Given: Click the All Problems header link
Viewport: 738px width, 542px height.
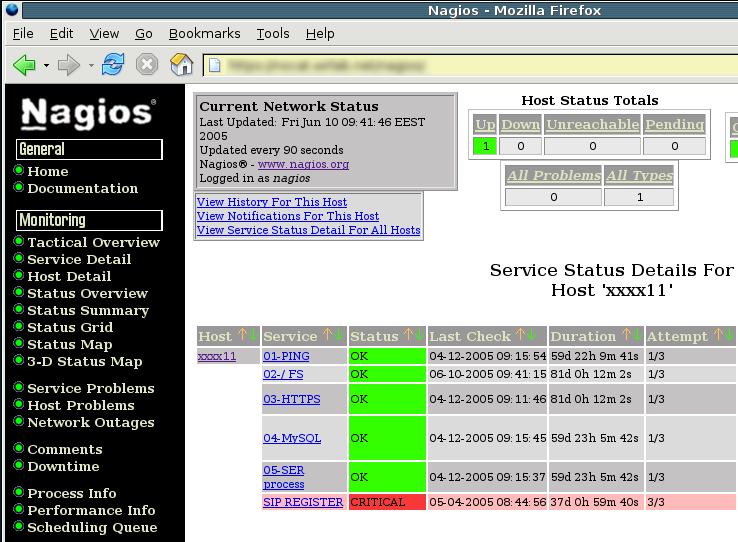Looking at the screenshot, I should click(x=554, y=175).
